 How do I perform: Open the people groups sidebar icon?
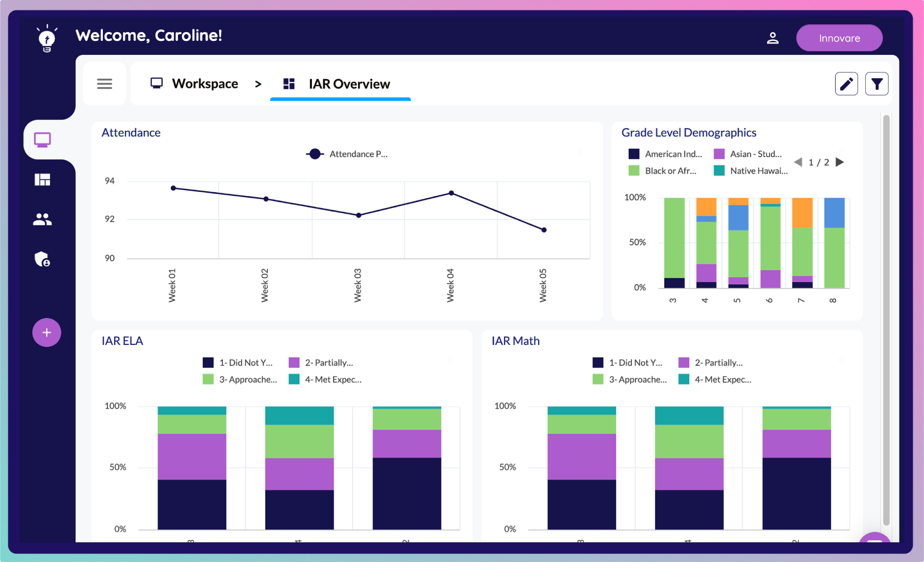[42, 219]
